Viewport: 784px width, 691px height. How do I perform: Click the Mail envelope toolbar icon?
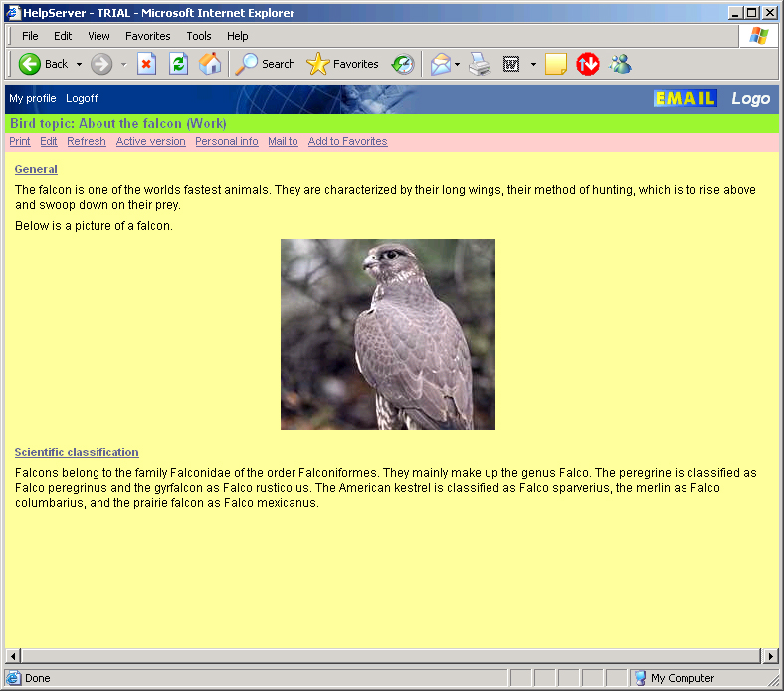441,64
